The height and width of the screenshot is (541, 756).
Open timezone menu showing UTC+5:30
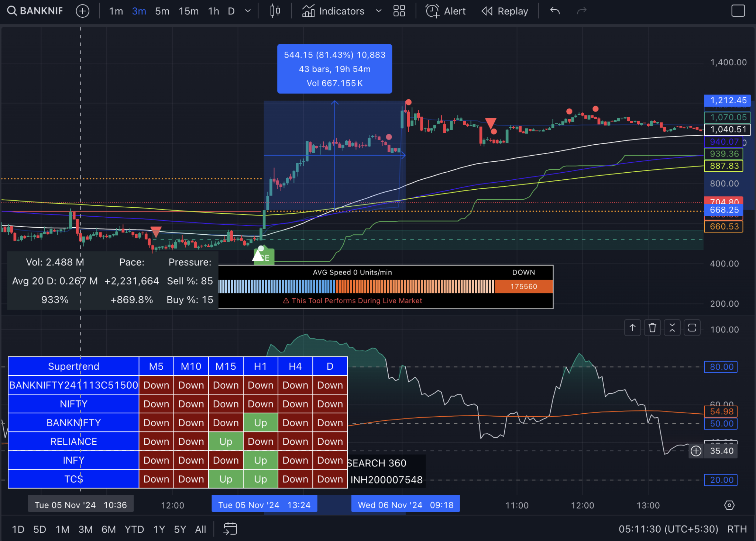668,529
